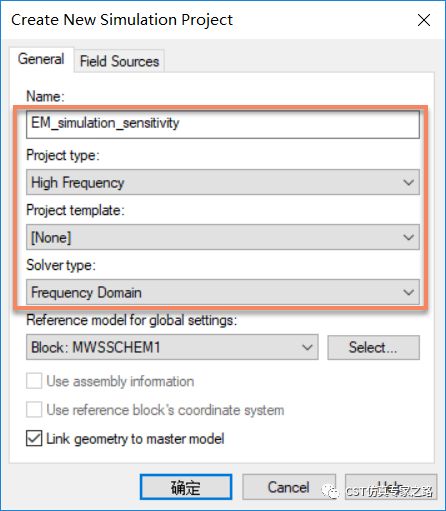Screen dimensions: 446x511
Task: Expand the Reference model Block: MWSSCHEM1 dropdown
Action: (172, 347)
